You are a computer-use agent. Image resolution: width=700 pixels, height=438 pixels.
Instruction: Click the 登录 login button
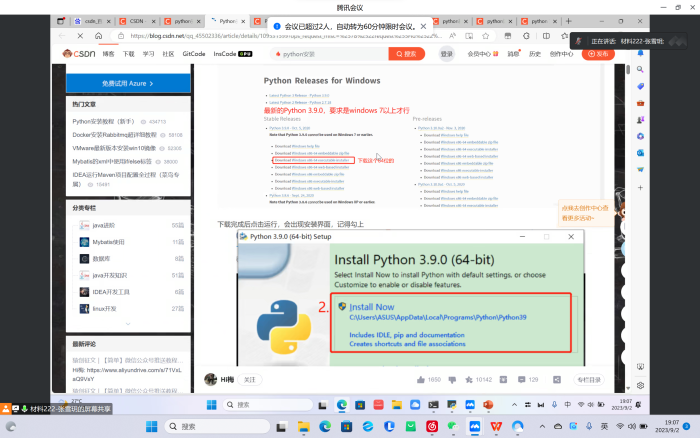446,54
